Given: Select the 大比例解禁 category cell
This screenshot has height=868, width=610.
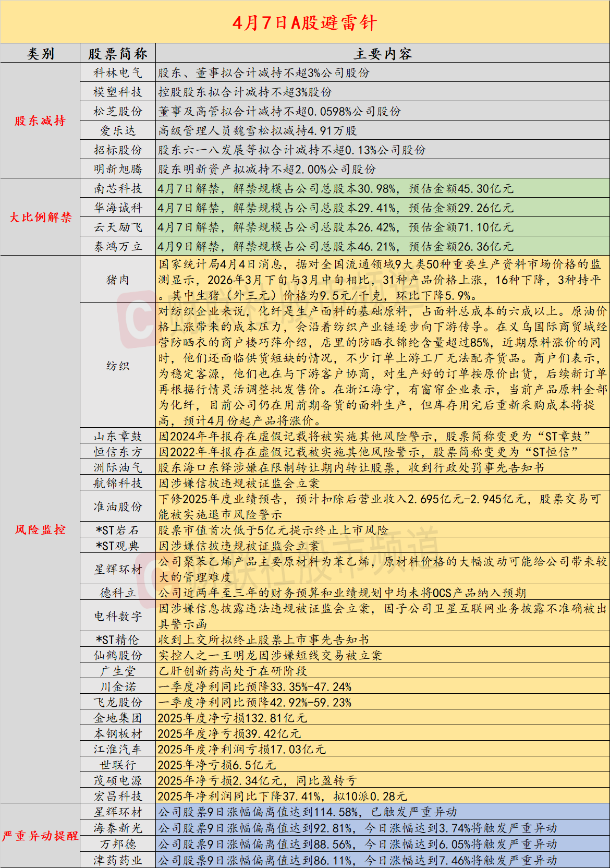Looking at the screenshot, I should pyautogui.click(x=40, y=217).
